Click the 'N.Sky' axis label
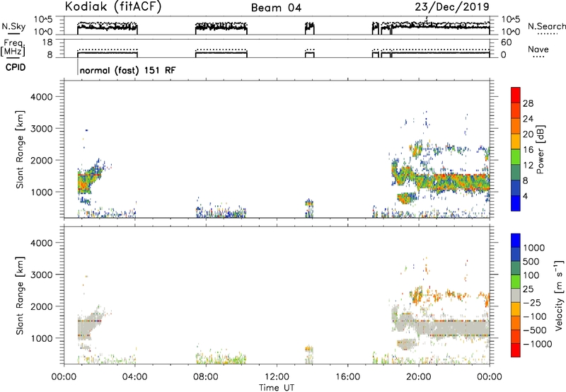566x392 pixels. 13,26
